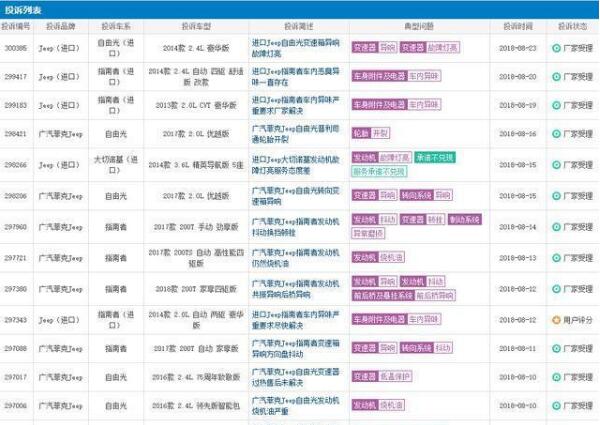Image resolution: width=600 pixels, height=425 pixels.
Task: Select the status icon in row 297017
Action: pos(556,377)
